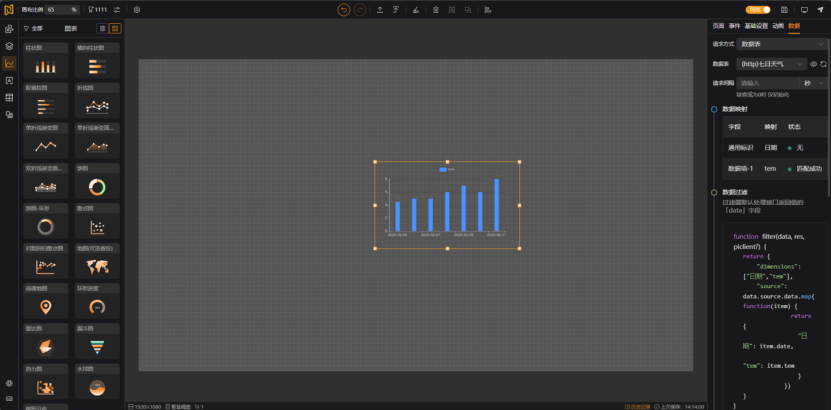The height and width of the screenshot is (410, 831).
Task: Select the ring pie chart thumbnail
Action: click(x=46, y=221)
